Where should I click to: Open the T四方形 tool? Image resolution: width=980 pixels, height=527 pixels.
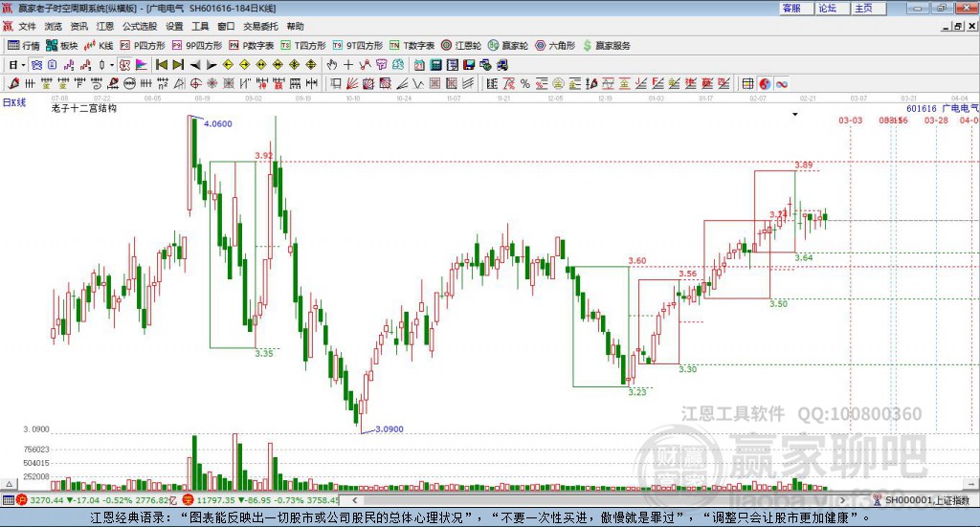(303, 46)
